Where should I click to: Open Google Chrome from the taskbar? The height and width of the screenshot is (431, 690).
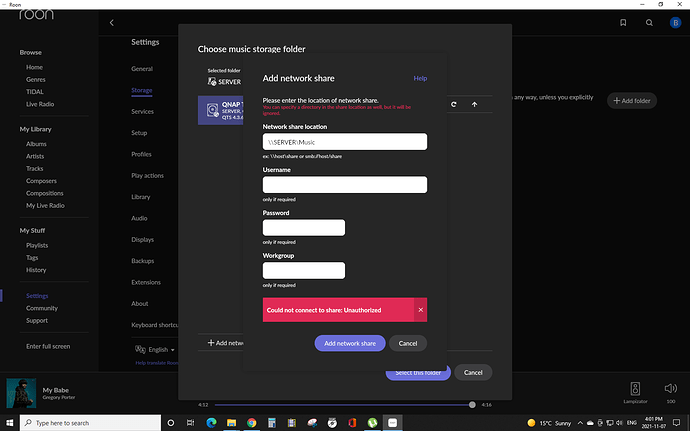click(x=251, y=423)
